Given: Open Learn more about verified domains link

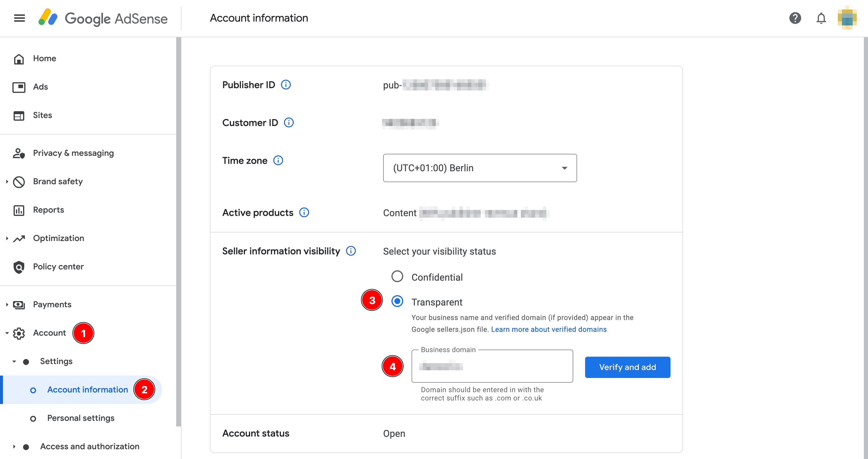Looking at the screenshot, I should pos(548,329).
